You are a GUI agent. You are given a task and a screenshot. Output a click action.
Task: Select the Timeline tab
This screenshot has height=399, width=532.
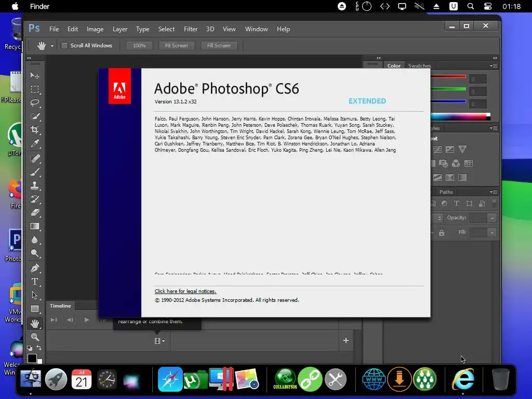pyautogui.click(x=60, y=305)
